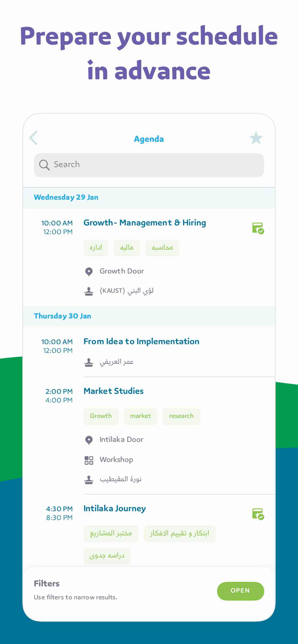Toggle schedule icon for Intilaka Journey
The width and height of the screenshot is (298, 644).
pyautogui.click(x=258, y=514)
